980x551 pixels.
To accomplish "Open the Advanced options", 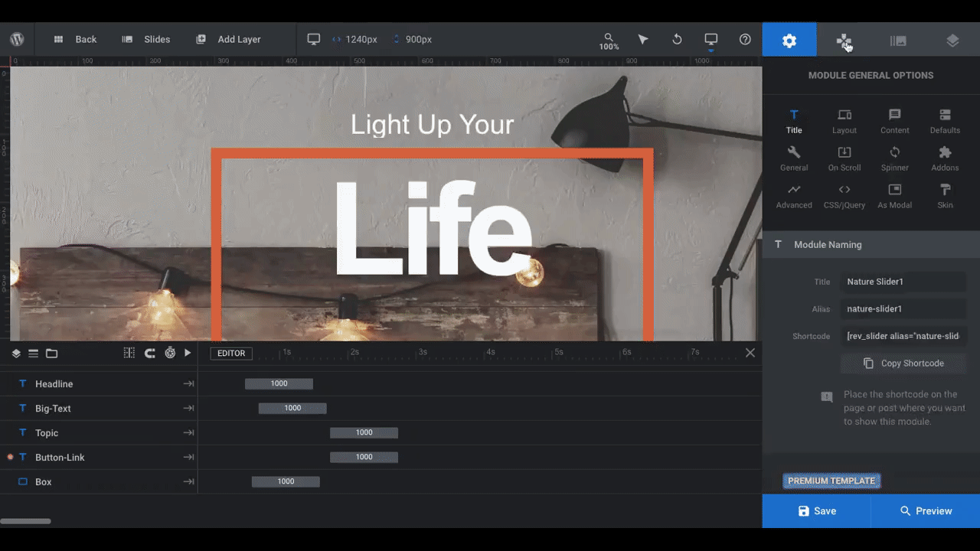I will (x=794, y=196).
